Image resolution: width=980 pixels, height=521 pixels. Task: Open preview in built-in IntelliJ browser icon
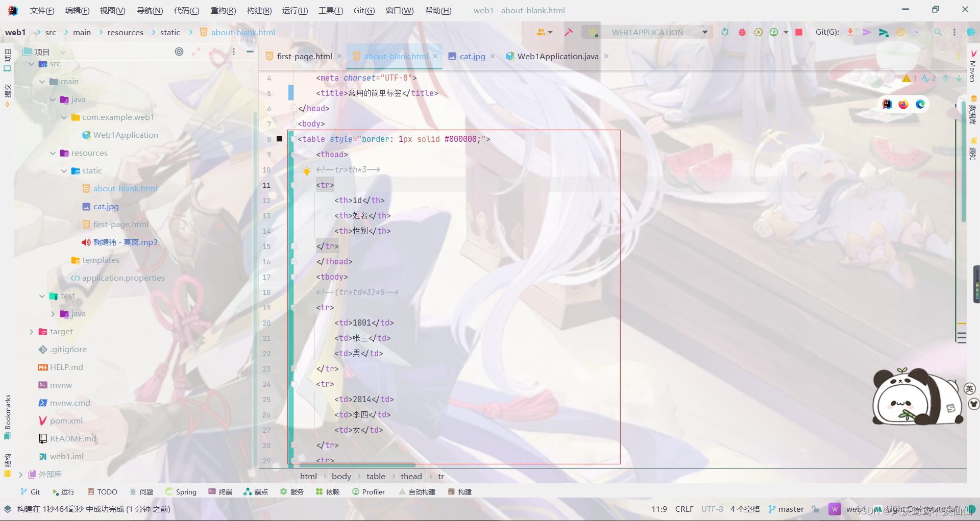tap(887, 104)
